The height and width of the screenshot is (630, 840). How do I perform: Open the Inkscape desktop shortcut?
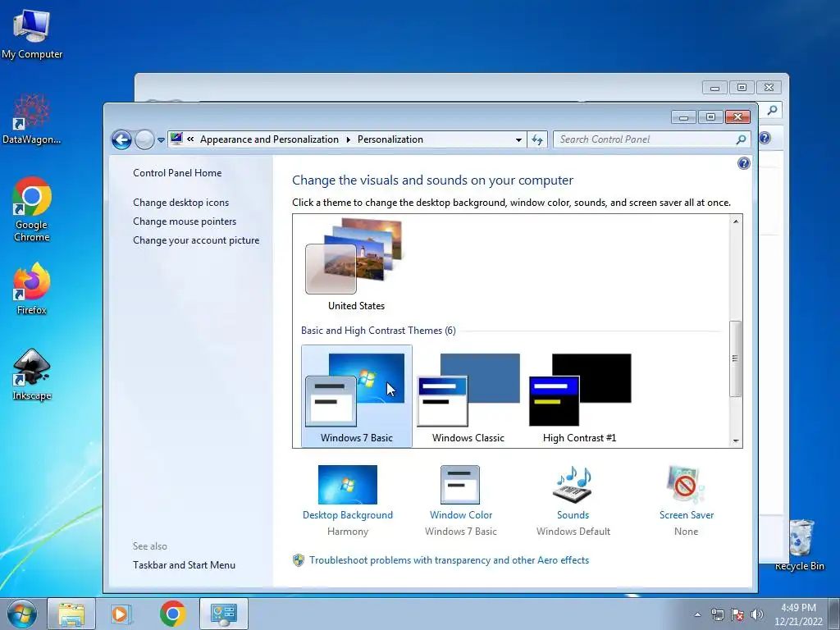tap(32, 374)
